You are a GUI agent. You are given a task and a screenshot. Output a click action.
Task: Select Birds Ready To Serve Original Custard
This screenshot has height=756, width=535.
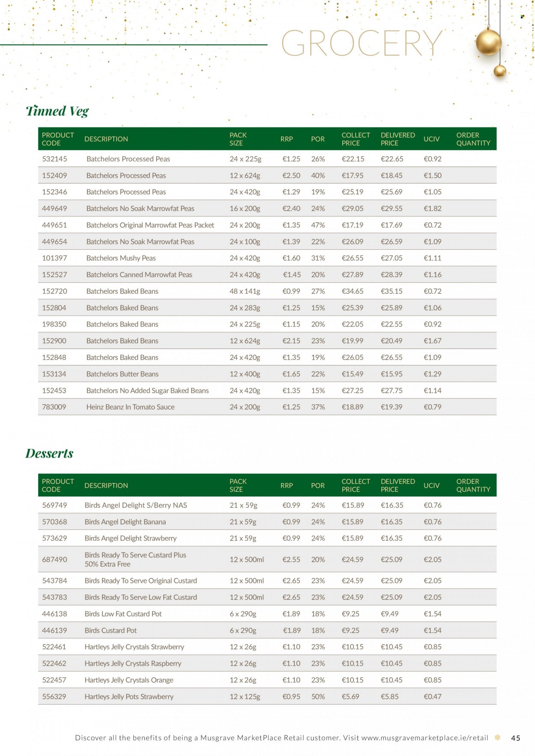pos(141,581)
